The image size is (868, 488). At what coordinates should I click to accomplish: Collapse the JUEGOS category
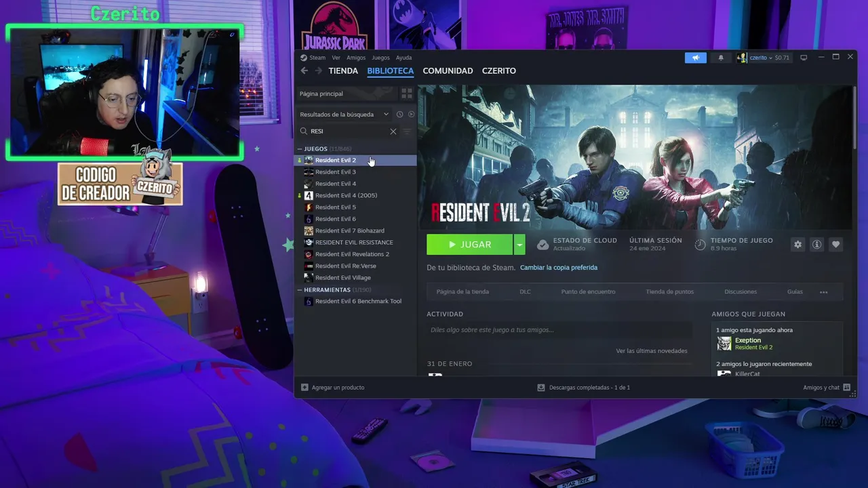[x=300, y=148]
